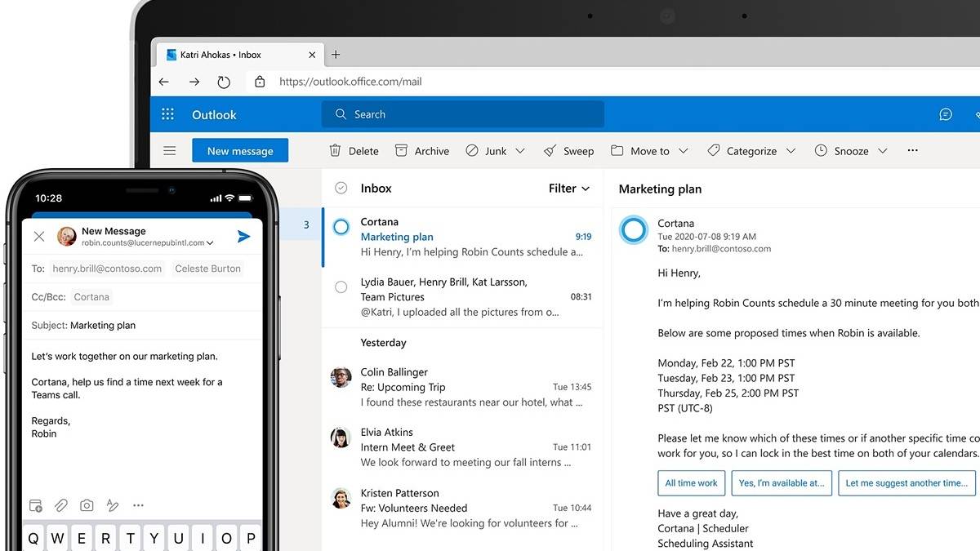980x551 pixels.
Task: Close the phone New Message draft
Action: (x=39, y=237)
